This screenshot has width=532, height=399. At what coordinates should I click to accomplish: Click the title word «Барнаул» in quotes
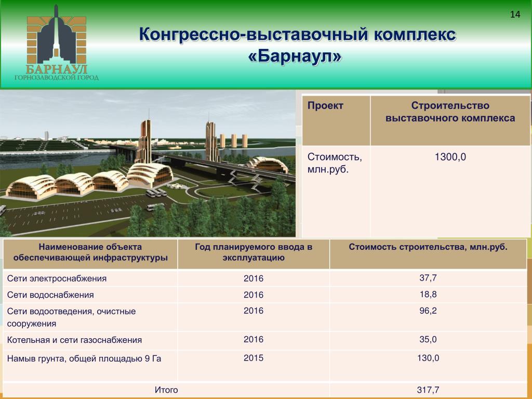click(295, 56)
